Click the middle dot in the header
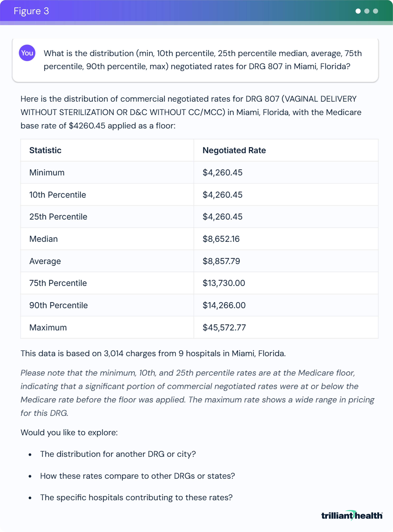Screen dimensions: 393x532 (x=367, y=11)
